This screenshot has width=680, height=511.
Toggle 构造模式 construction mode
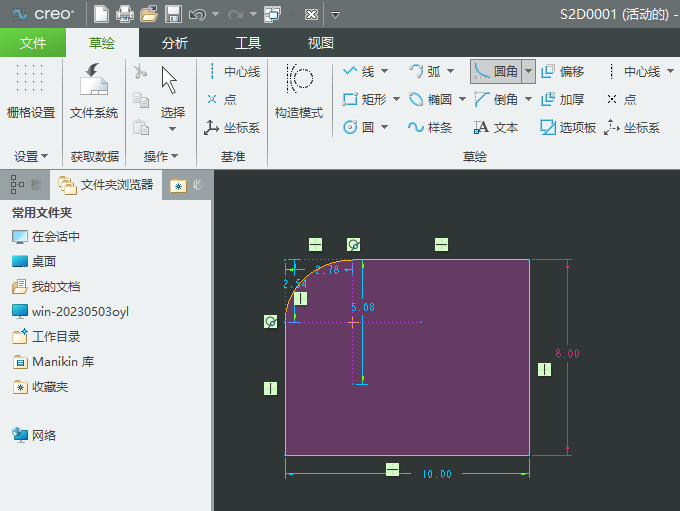[299, 91]
